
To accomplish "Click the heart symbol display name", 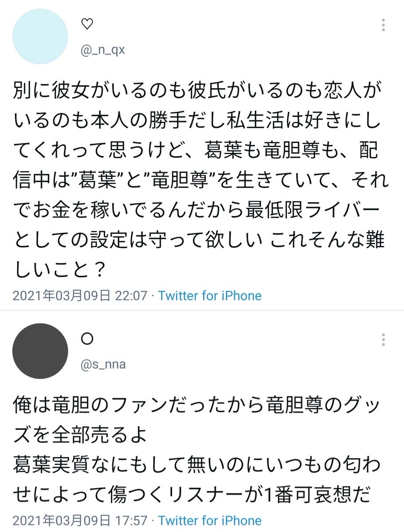I will tap(87, 25).
